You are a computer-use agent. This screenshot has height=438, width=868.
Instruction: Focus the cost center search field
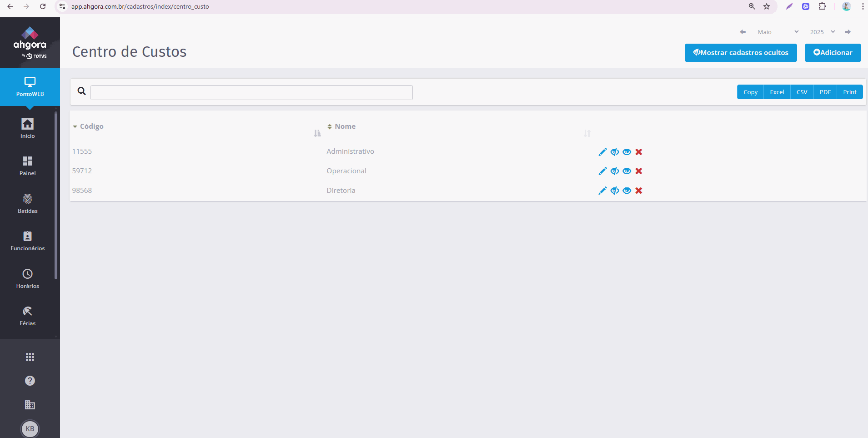point(251,92)
